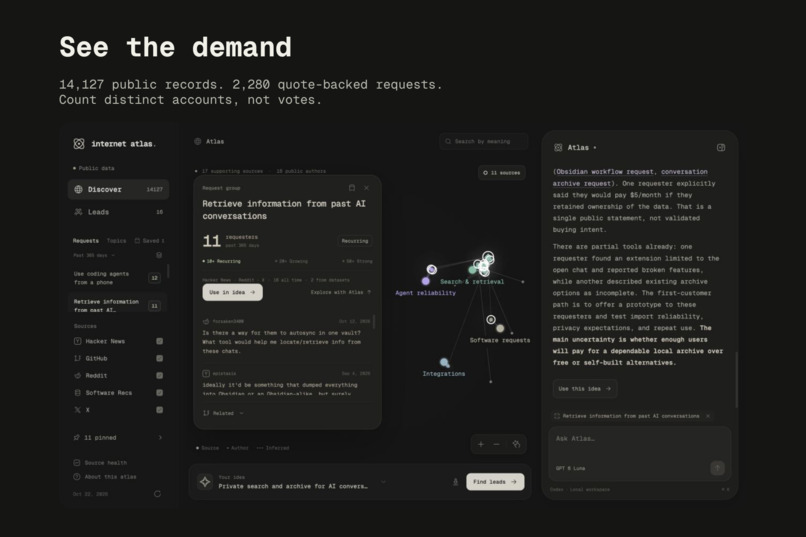The width and height of the screenshot is (806, 537).
Task: Open the Leads section
Action: click(x=118, y=212)
